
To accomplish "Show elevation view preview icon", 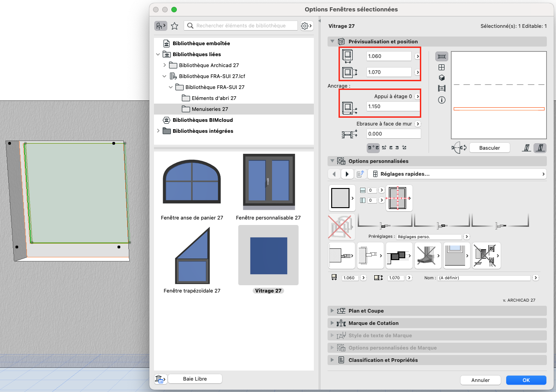I will [441, 67].
